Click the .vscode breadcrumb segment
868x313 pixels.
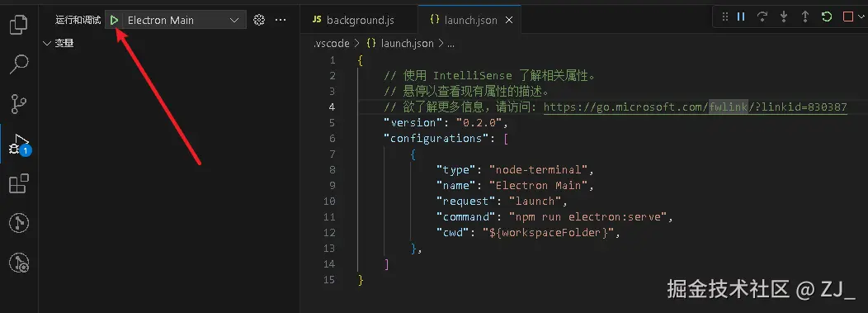pos(331,43)
